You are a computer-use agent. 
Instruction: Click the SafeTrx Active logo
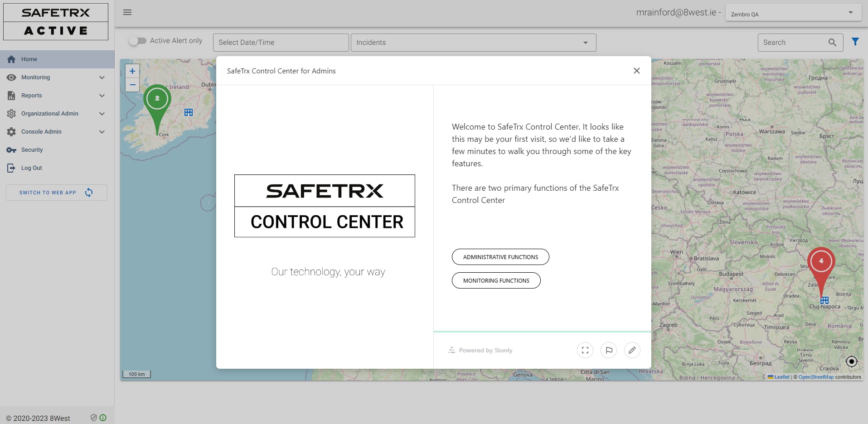point(56,22)
